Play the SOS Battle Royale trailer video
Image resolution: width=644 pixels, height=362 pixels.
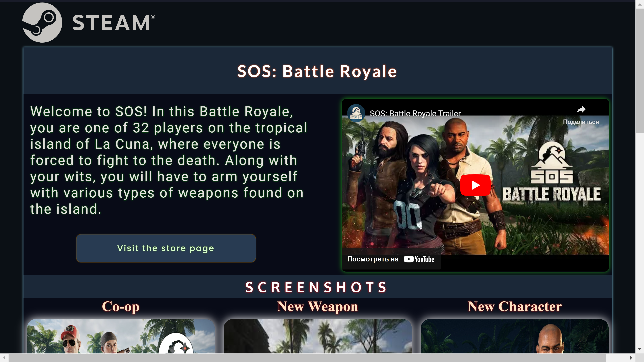tap(475, 185)
